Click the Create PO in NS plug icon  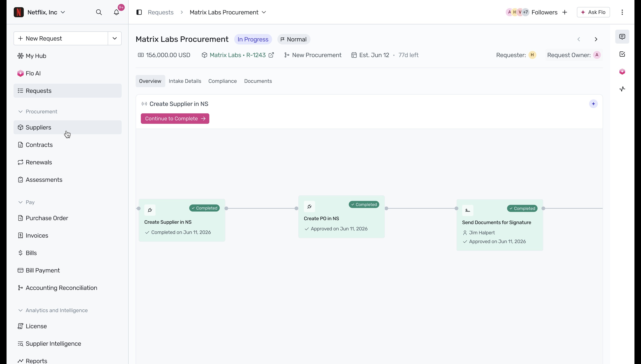[310, 206]
